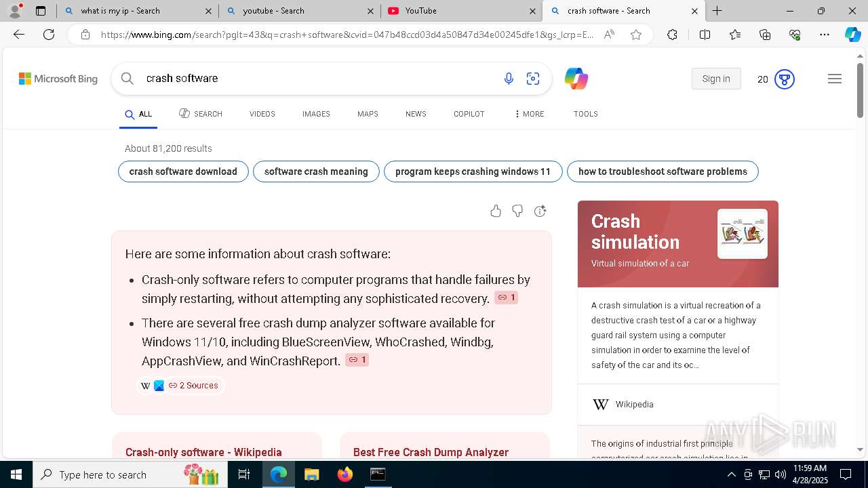Like the AI answer with thumbs up
The width and height of the screenshot is (868, 488).
(x=496, y=211)
